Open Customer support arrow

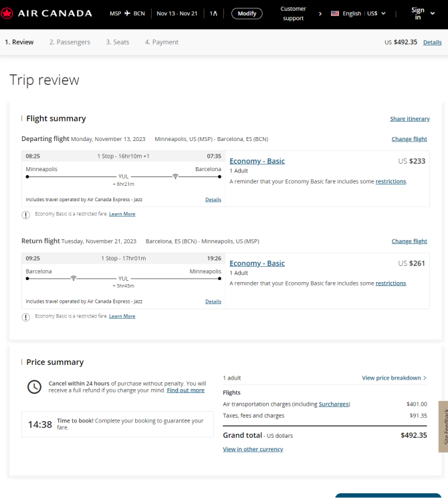pos(320,13)
